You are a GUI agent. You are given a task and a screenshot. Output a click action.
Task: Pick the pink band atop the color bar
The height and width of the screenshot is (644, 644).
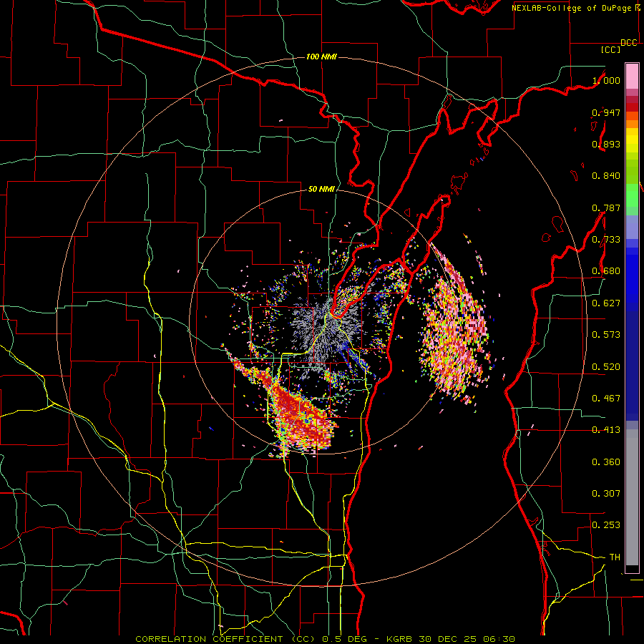point(632,76)
